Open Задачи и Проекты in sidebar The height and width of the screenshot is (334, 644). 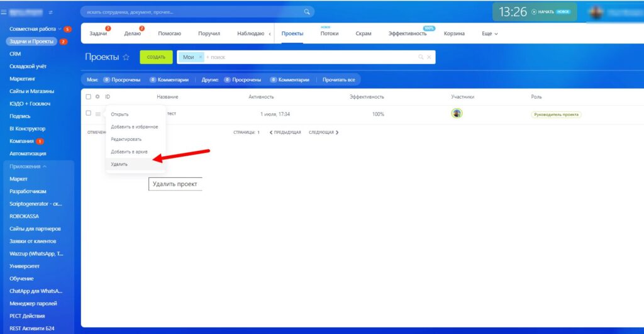[x=31, y=42]
